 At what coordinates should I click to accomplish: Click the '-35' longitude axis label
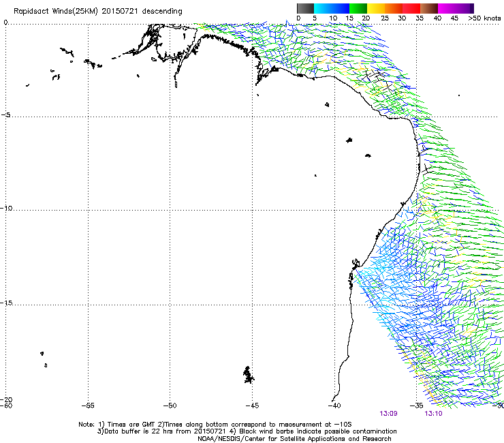(416, 406)
